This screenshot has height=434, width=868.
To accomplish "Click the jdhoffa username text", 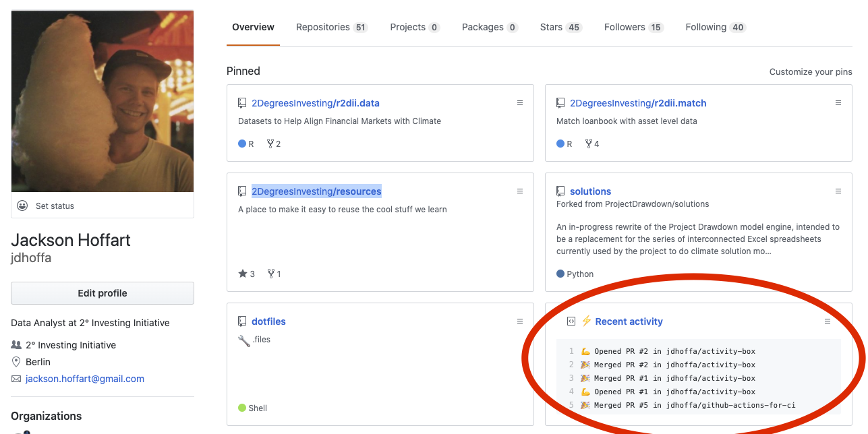I will click(x=31, y=258).
